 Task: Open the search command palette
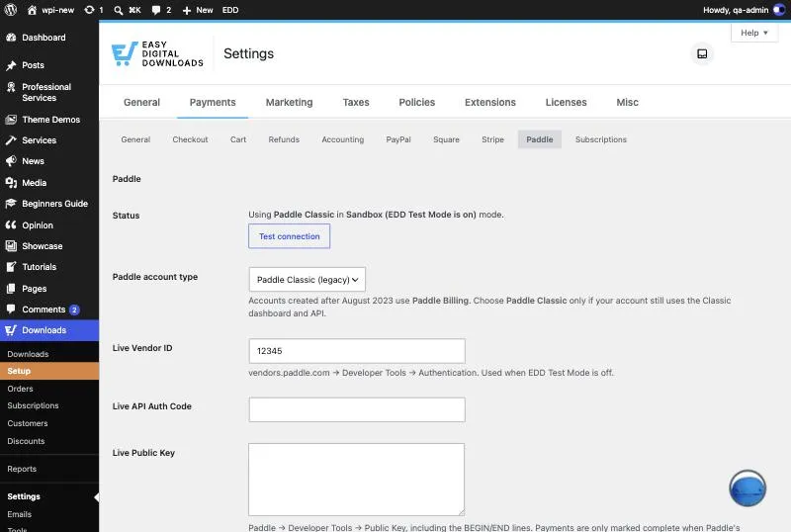(x=128, y=10)
